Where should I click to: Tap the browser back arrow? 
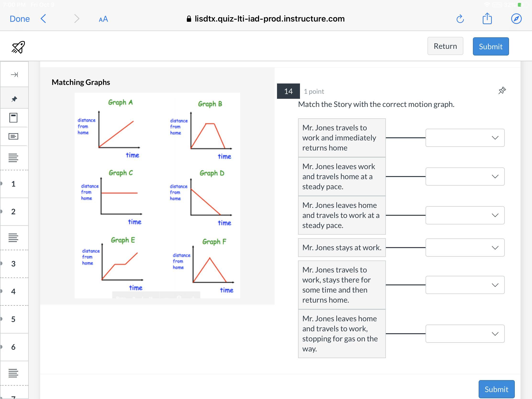[44, 19]
